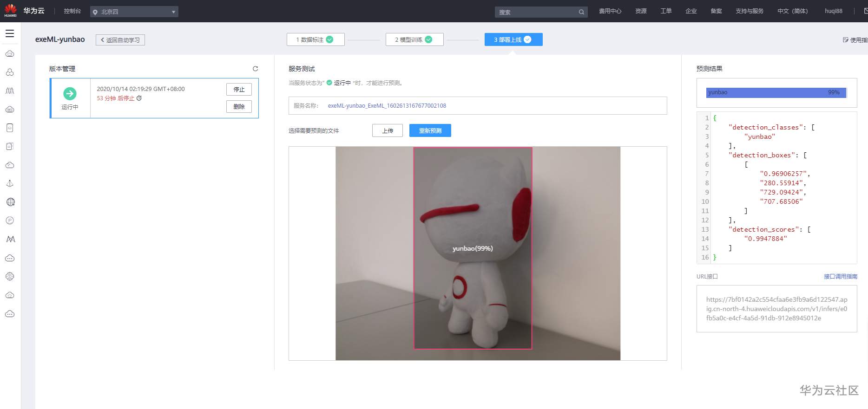Open the 工单 menu
The height and width of the screenshot is (409, 868).
[666, 11]
